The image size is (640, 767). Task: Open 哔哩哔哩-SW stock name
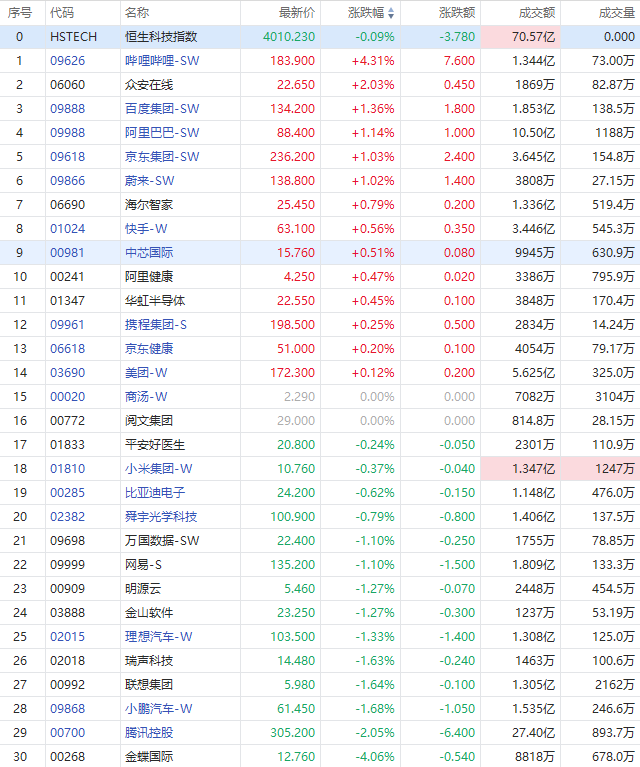(162, 61)
